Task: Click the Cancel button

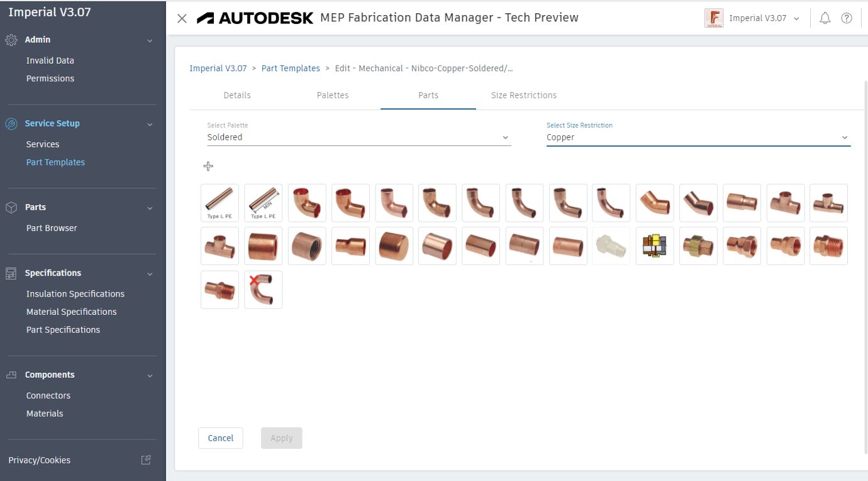Action: 221,438
